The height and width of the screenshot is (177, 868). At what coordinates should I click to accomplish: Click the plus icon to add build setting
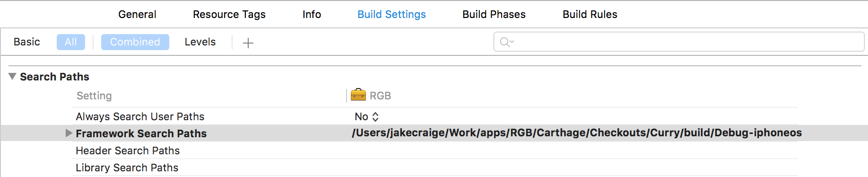coord(248,43)
